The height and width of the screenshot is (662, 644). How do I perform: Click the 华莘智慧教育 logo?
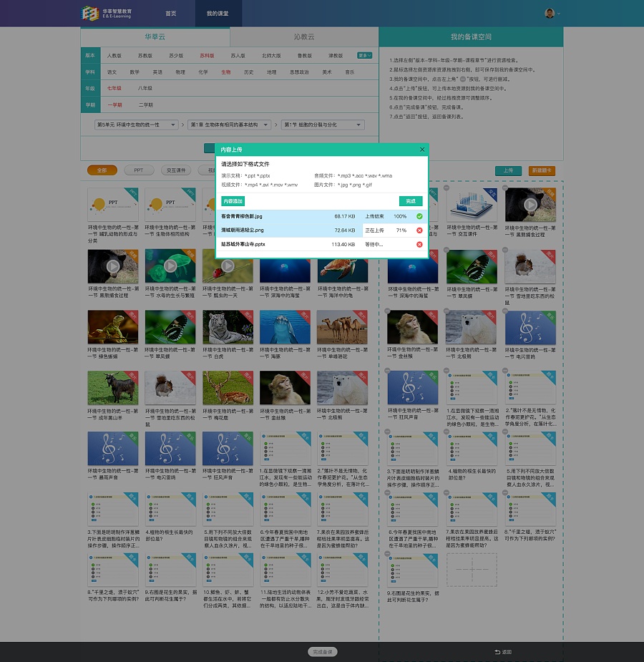(x=107, y=13)
